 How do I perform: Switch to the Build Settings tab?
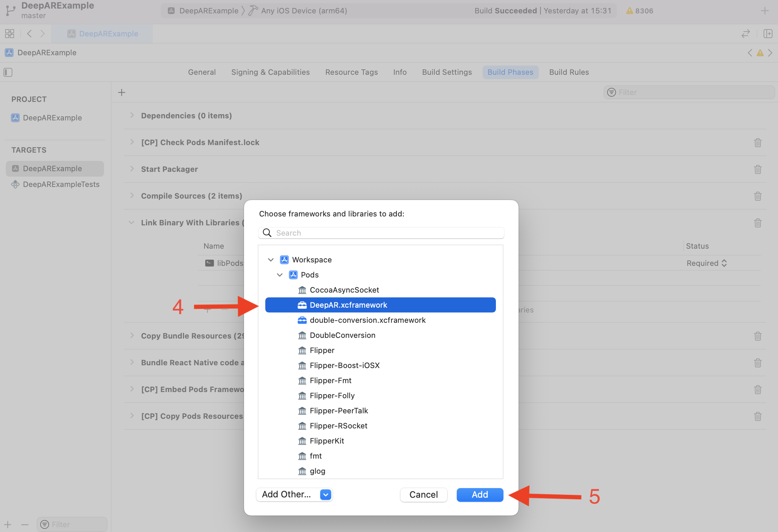(x=446, y=72)
